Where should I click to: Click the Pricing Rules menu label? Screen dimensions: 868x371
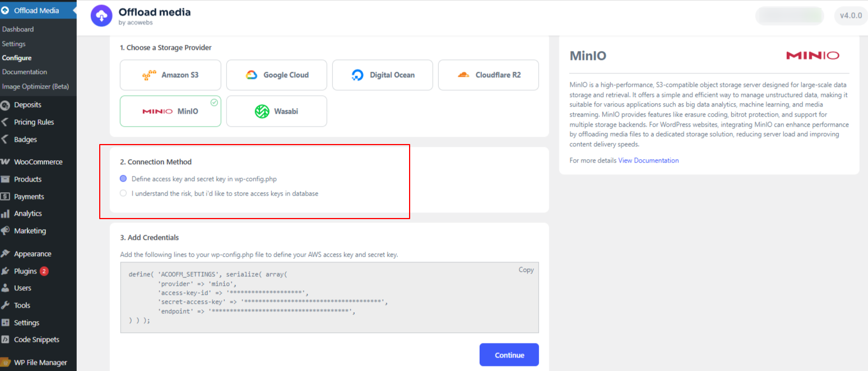(34, 122)
